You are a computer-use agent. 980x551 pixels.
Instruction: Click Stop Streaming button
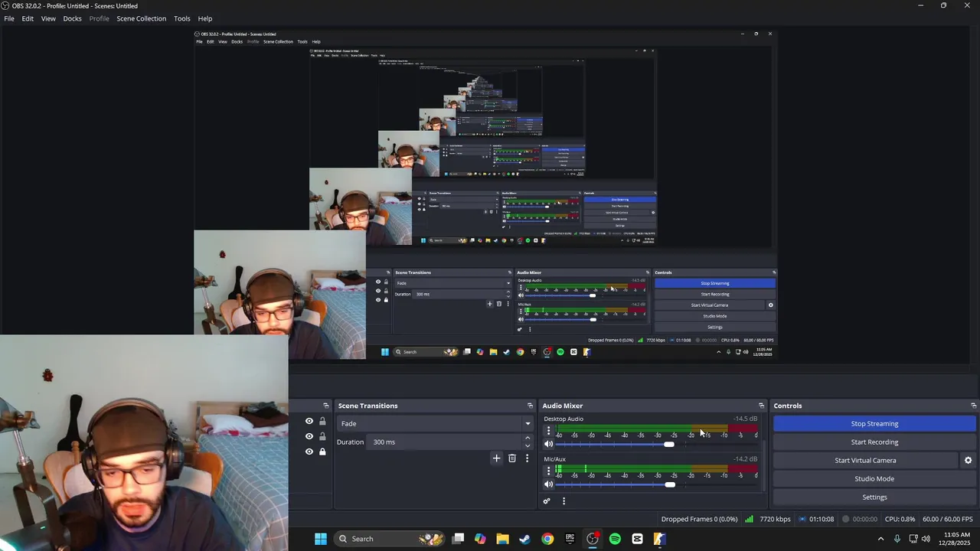[874, 424]
